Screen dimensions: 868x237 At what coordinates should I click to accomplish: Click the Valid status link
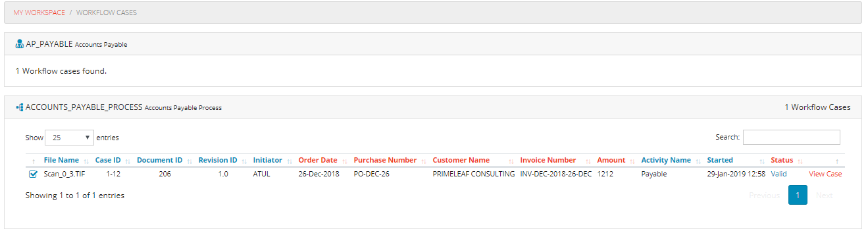coord(779,174)
